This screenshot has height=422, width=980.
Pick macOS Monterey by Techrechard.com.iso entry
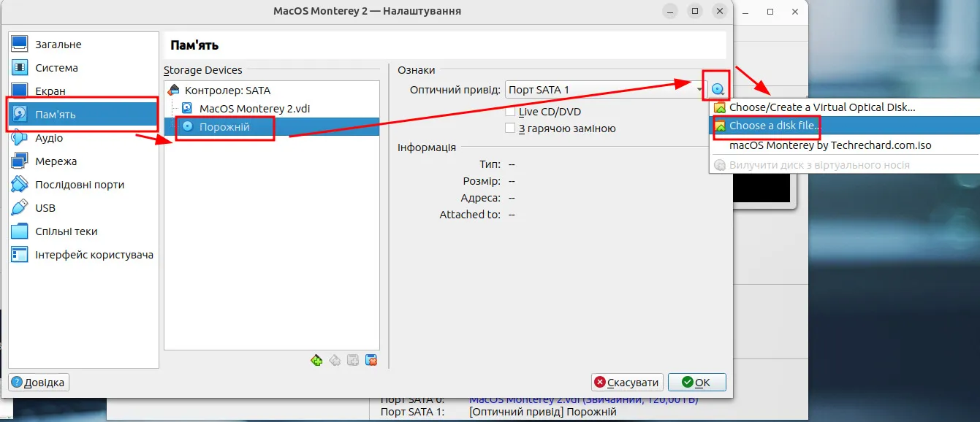[x=844, y=145]
